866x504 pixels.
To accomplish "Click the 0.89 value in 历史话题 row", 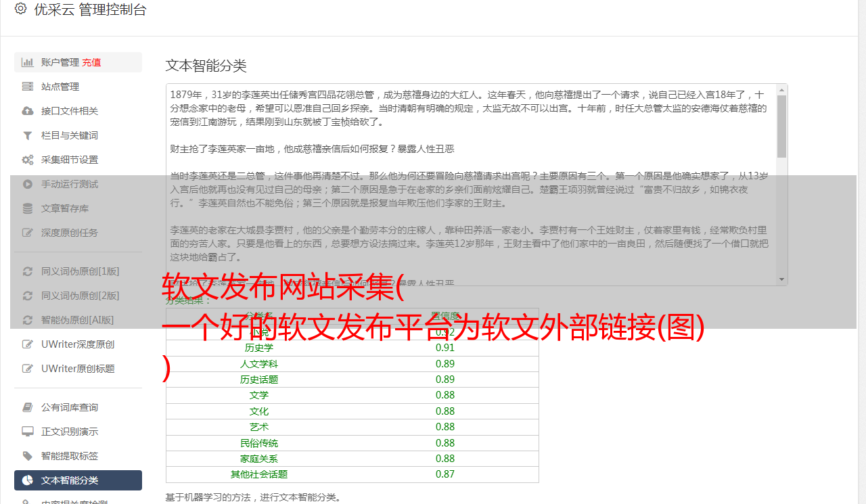I will pos(445,380).
